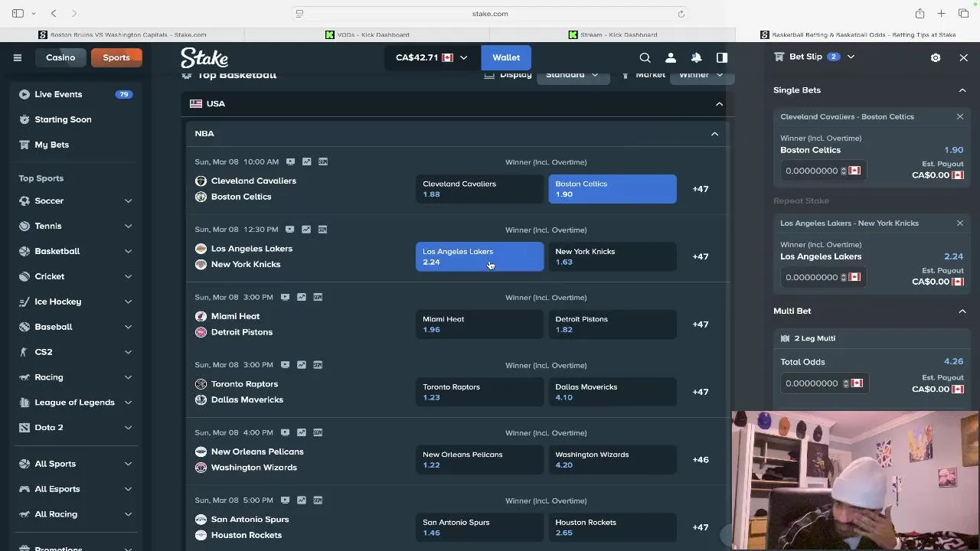
Task: Open +47 markets for Cavaliers-Celtics
Action: point(701,189)
